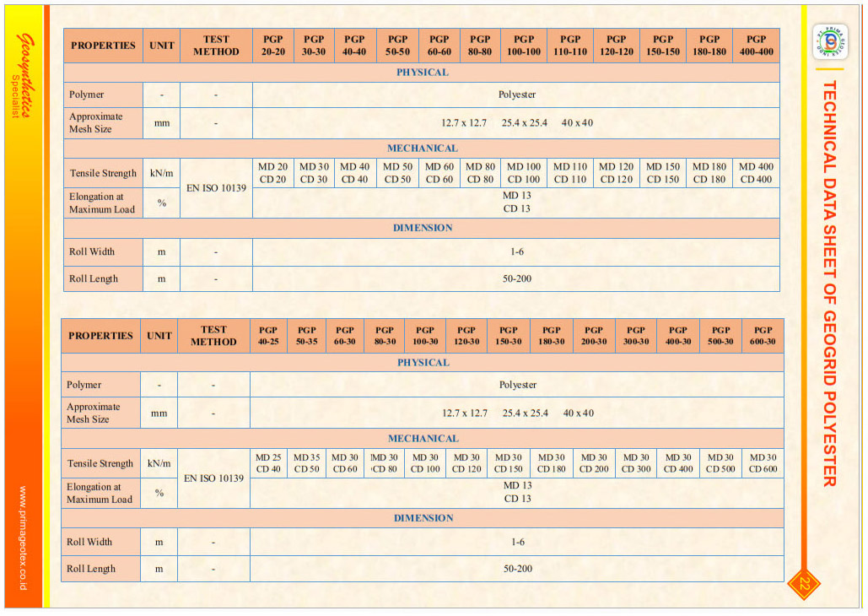Select the MD 25 CD 40 cell

point(268,463)
